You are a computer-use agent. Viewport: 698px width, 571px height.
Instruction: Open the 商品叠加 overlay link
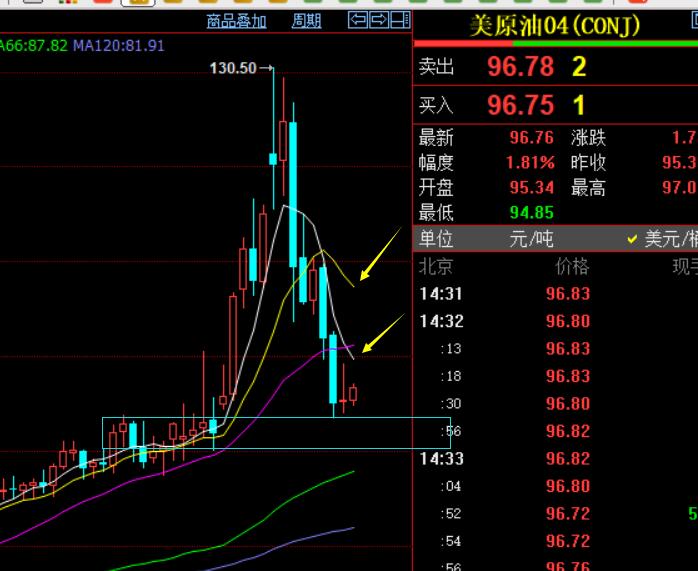coord(236,21)
